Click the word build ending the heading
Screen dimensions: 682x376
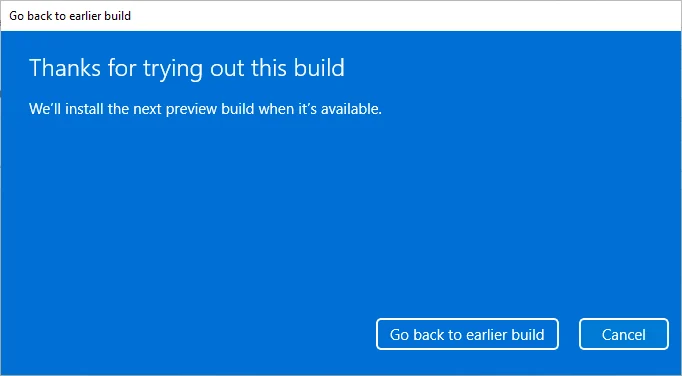[319, 68]
